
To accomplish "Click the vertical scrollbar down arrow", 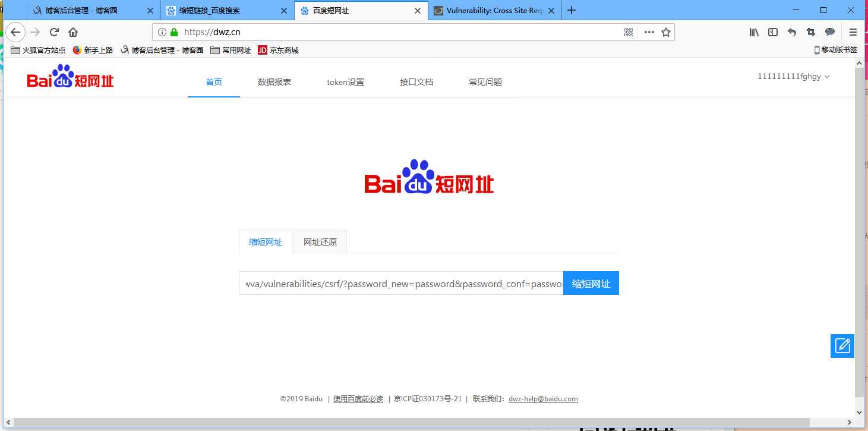I will (x=859, y=411).
